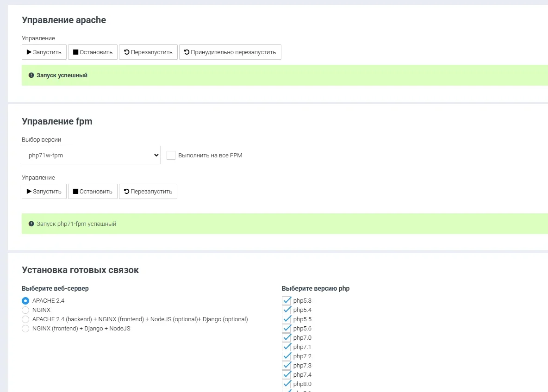Toggle the php5.6 checkbox
This screenshot has height=392, width=548.
pyautogui.click(x=286, y=329)
